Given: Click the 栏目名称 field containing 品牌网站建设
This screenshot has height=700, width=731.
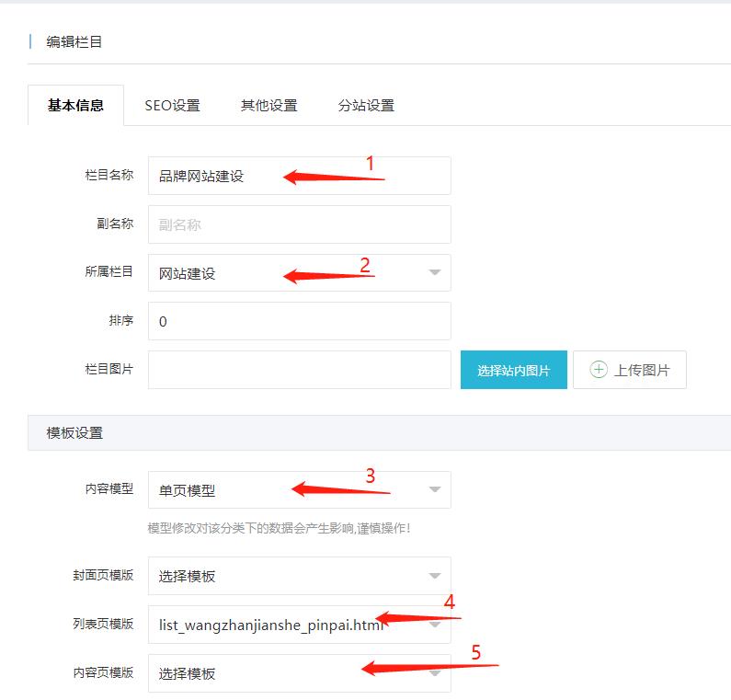Looking at the screenshot, I should point(299,176).
